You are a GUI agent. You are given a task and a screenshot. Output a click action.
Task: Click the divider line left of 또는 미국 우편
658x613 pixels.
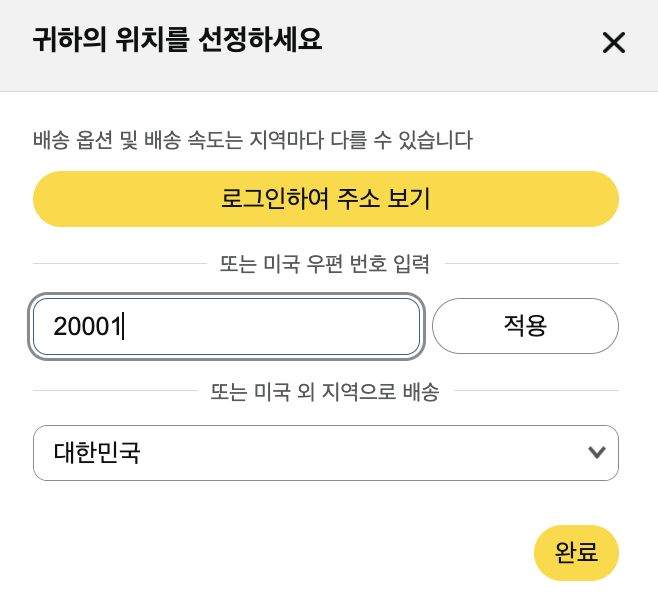tap(118, 264)
